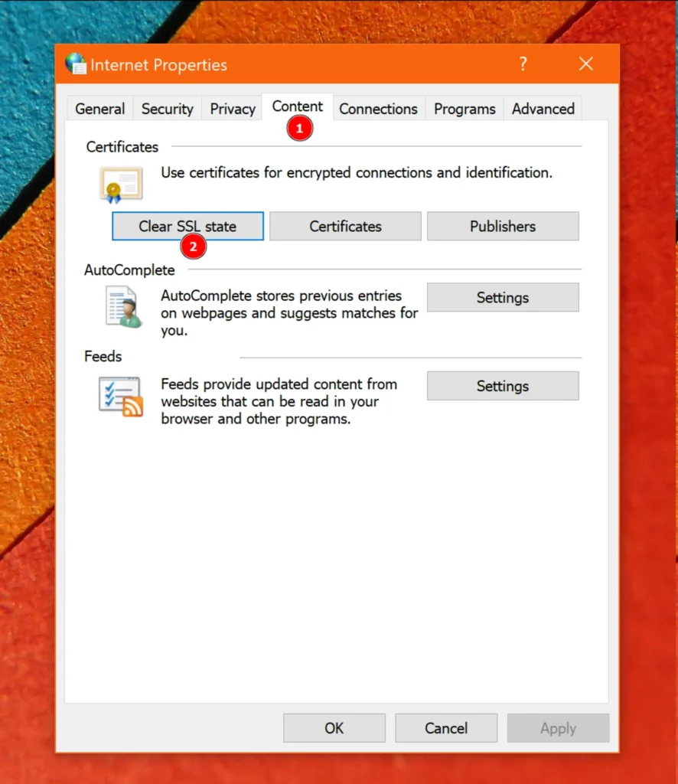This screenshot has width=678, height=784.
Task: Click the Clear SSL state button
Action: coord(187,226)
